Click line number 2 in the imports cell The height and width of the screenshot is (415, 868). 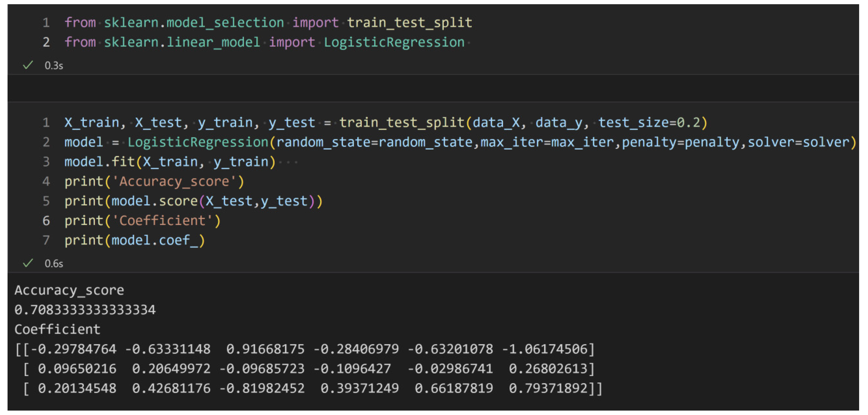(46, 42)
